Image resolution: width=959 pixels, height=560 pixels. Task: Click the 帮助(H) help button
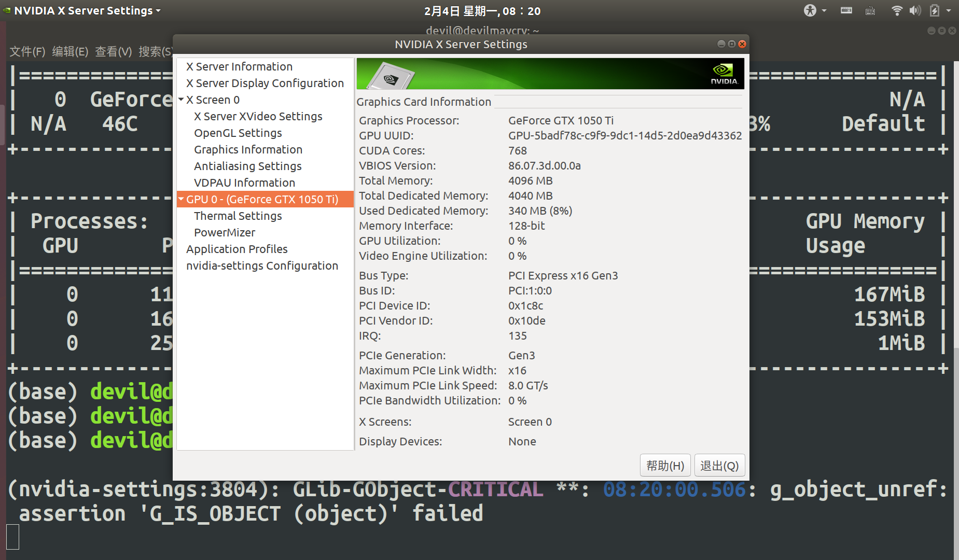pos(665,466)
